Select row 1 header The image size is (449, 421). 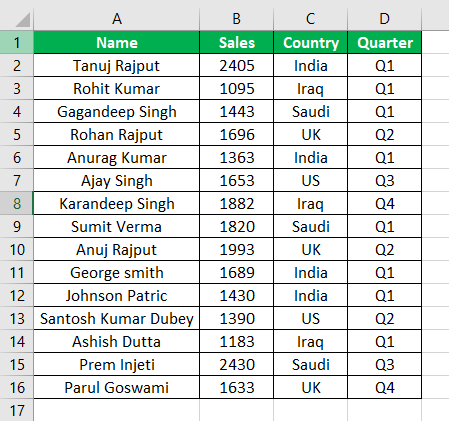click(17, 42)
